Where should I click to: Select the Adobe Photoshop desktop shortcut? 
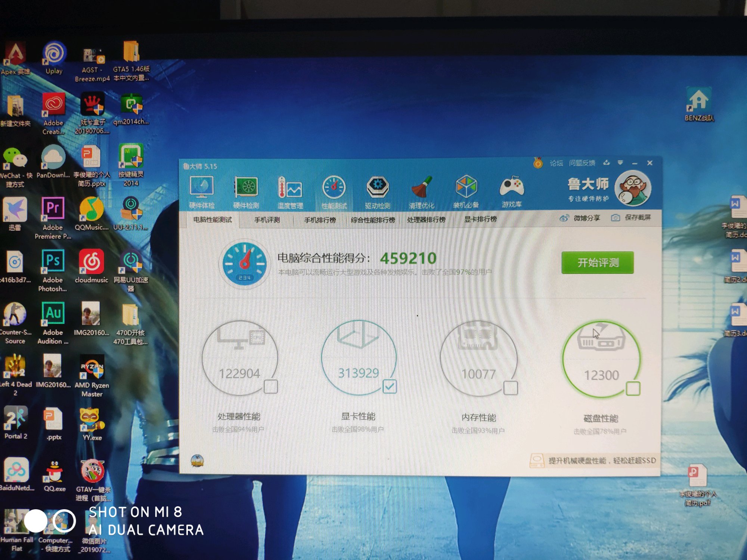[53, 271]
